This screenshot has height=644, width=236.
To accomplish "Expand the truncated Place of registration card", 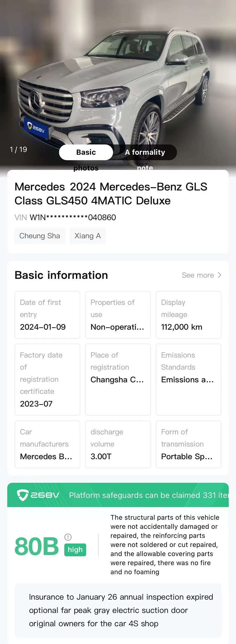I will pyautogui.click(x=118, y=380).
